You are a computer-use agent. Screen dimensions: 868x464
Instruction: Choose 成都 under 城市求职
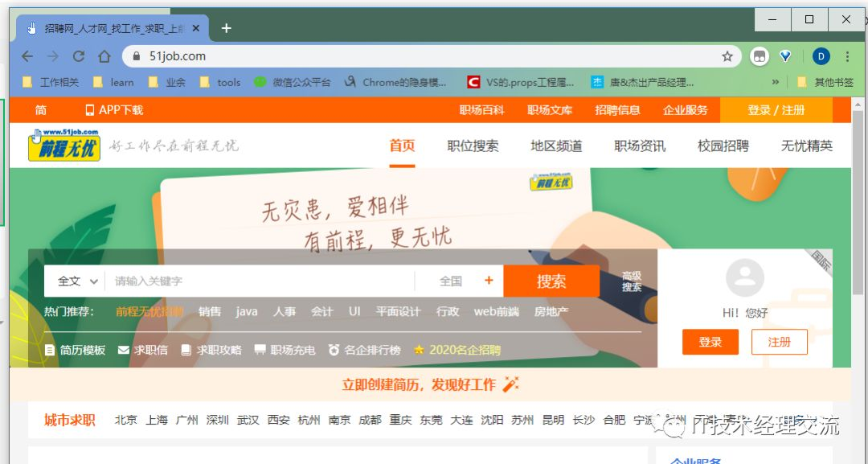(370, 420)
